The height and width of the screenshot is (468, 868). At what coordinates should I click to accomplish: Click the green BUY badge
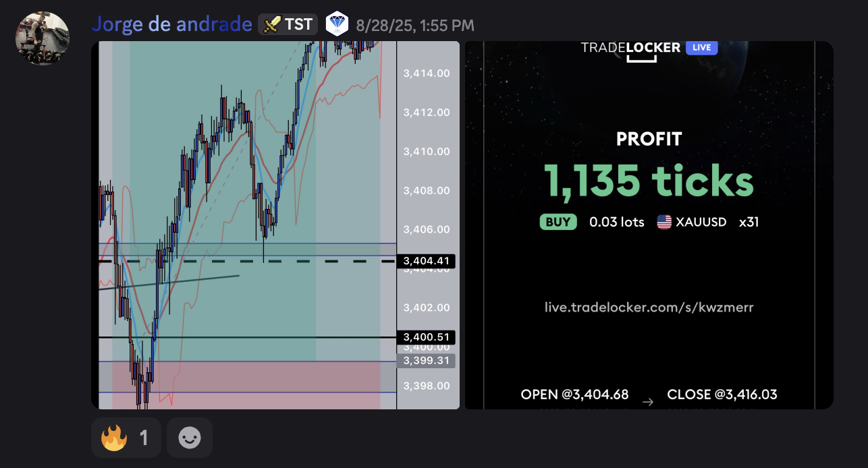tap(558, 222)
